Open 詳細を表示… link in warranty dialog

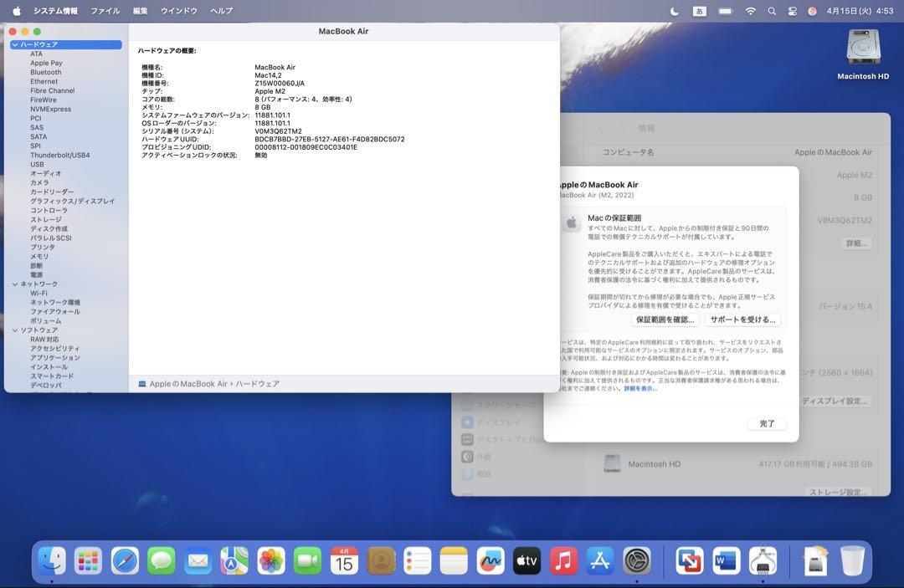tap(640, 389)
